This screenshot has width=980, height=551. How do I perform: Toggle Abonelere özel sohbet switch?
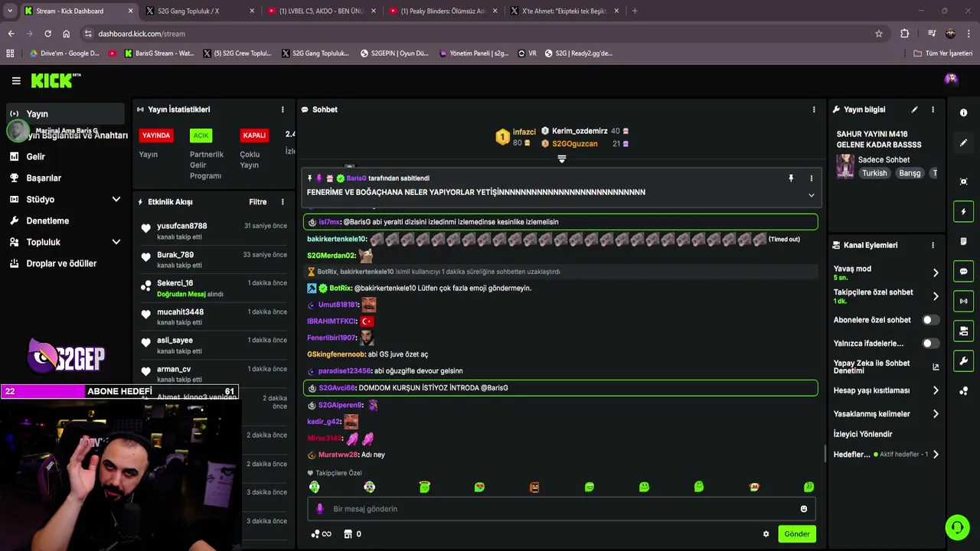click(x=929, y=320)
